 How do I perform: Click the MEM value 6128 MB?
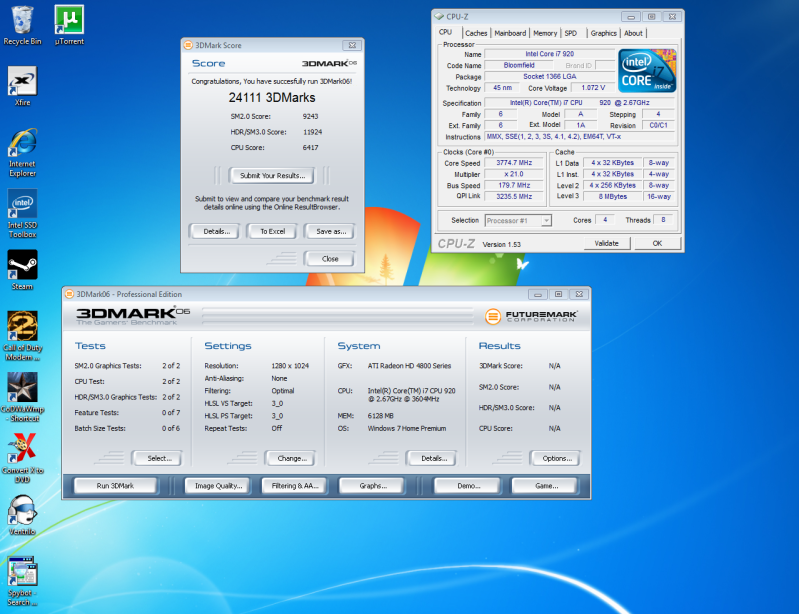[x=380, y=416]
